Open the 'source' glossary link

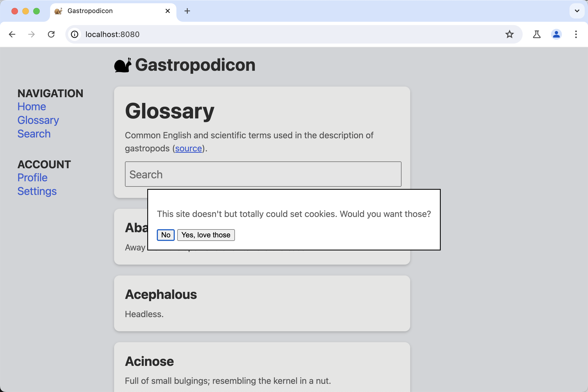(x=188, y=148)
